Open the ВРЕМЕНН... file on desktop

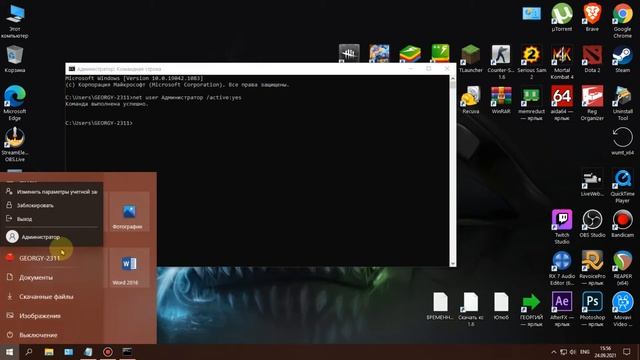tap(440, 306)
